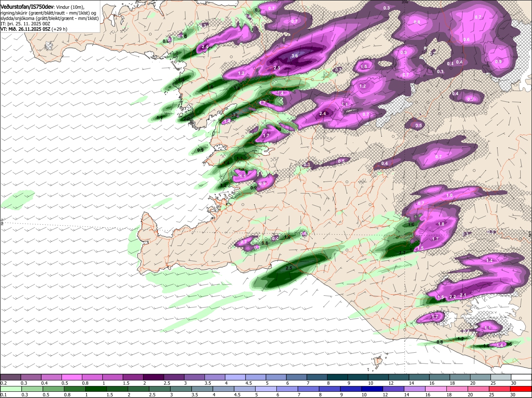
Task: Click the white snow swatch at 30
Action: (x=522, y=377)
